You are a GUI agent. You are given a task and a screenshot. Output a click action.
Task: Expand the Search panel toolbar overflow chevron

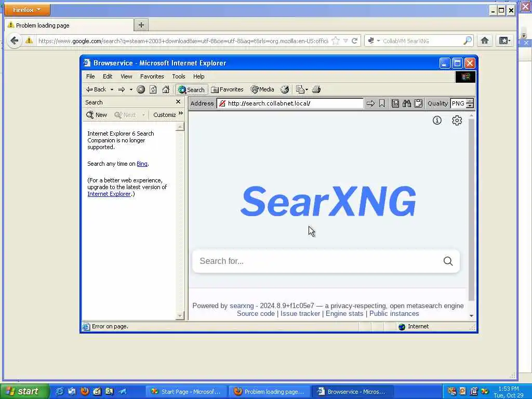click(x=181, y=113)
